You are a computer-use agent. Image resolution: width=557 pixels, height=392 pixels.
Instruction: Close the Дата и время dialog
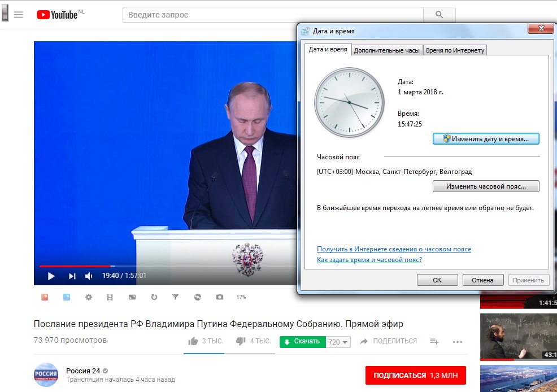[x=541, y=28]
